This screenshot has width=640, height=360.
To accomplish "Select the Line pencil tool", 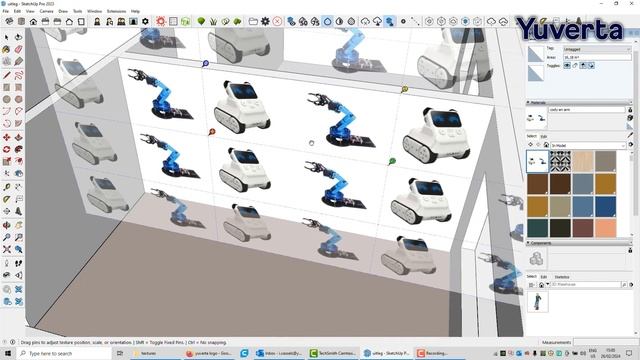I will coord(7,75).
